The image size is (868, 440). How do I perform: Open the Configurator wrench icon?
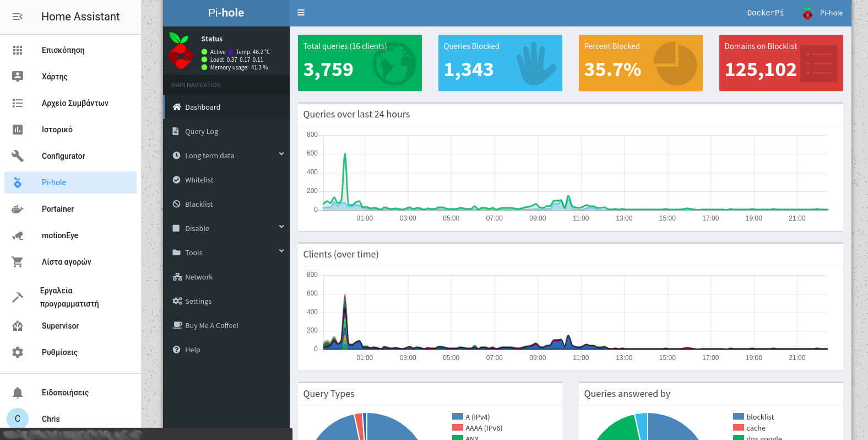coord(18,156)
